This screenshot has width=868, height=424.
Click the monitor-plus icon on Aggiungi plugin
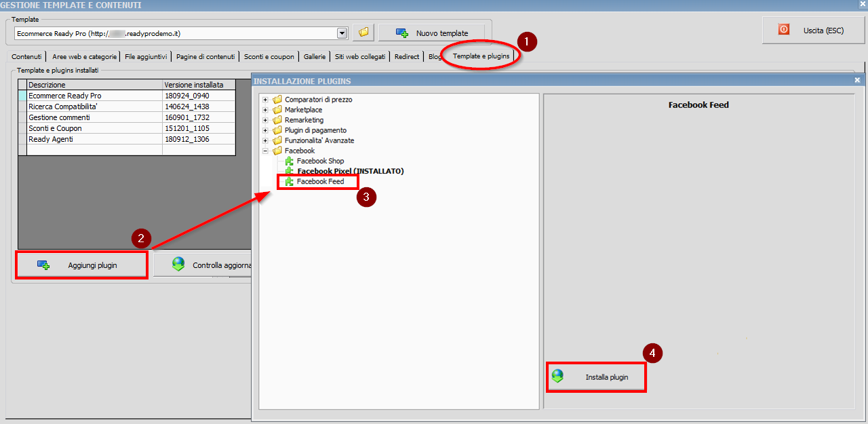(43, 265)
